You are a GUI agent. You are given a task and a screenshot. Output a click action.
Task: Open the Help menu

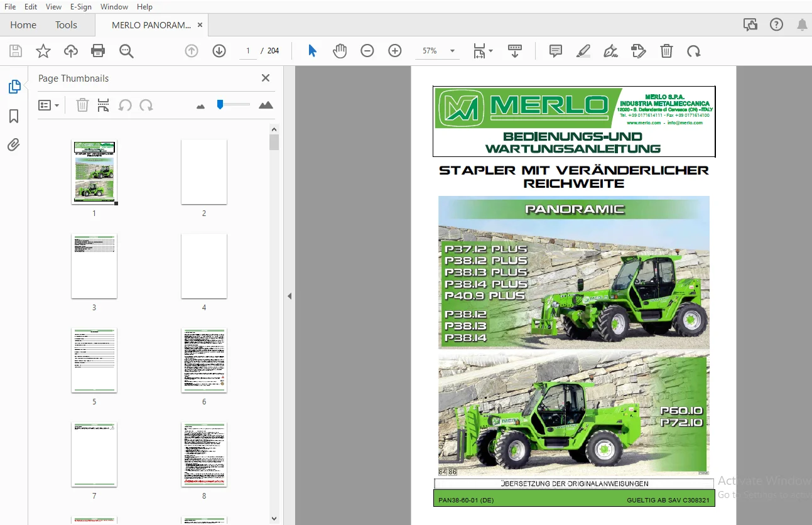click(x=144, y=7)
